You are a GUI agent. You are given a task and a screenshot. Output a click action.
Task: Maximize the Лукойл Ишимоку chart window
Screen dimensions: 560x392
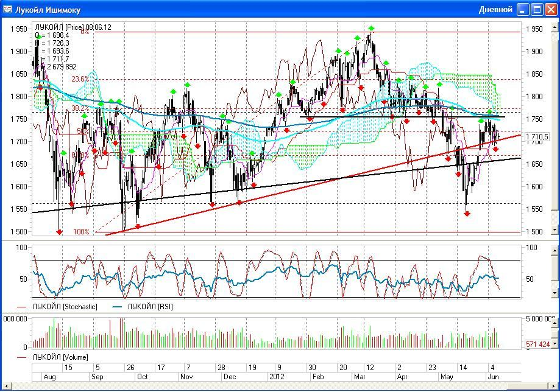point(537,10)
